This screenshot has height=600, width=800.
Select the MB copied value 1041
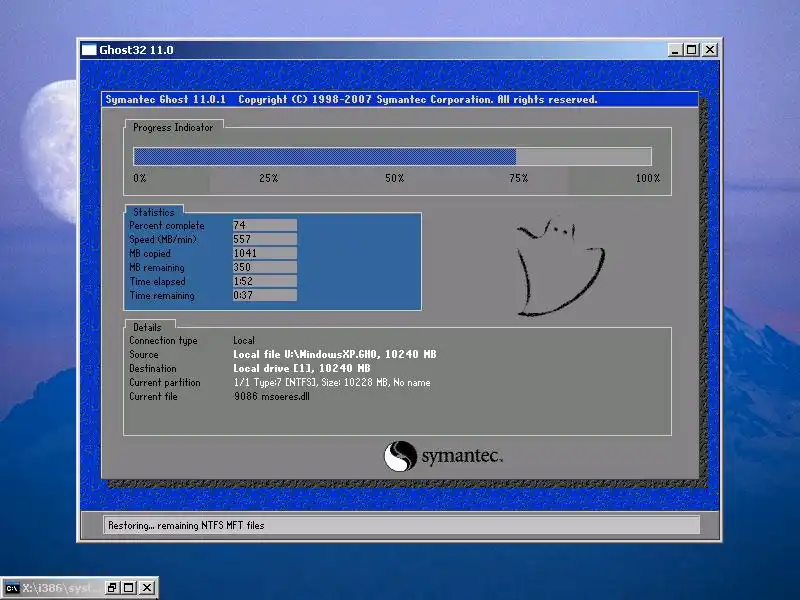point(265,253)
